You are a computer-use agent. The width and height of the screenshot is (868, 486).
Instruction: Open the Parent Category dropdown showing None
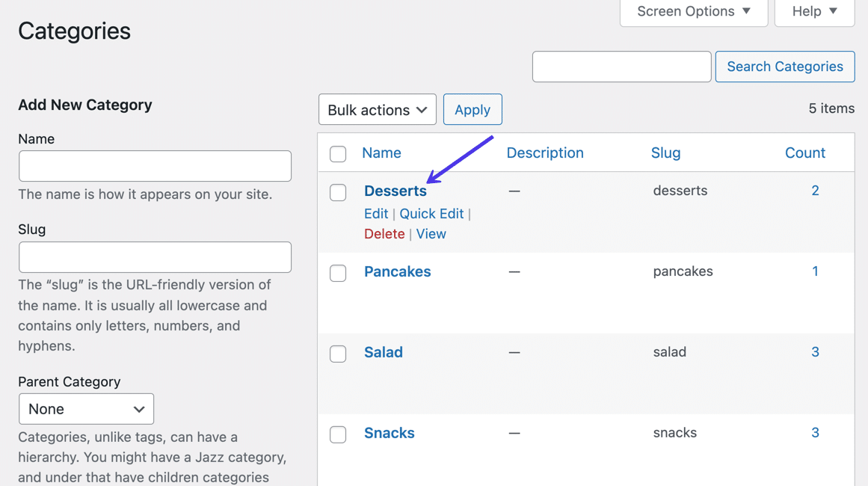[85, 408]
